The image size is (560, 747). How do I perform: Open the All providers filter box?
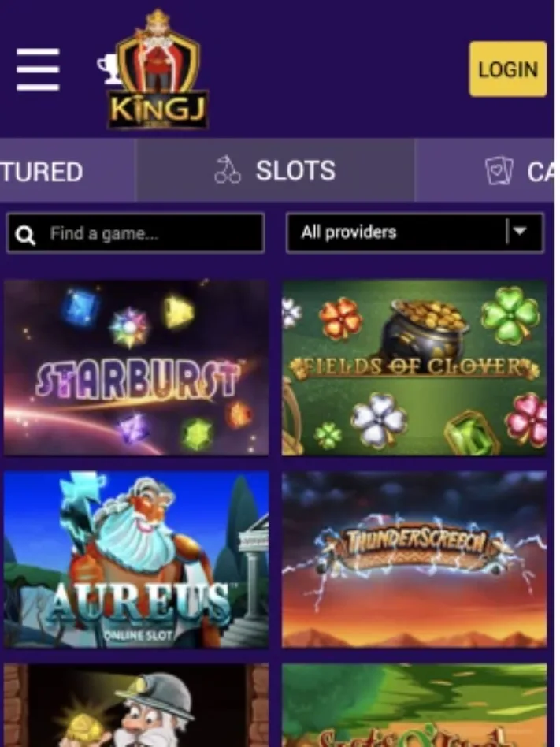point(415,232)
